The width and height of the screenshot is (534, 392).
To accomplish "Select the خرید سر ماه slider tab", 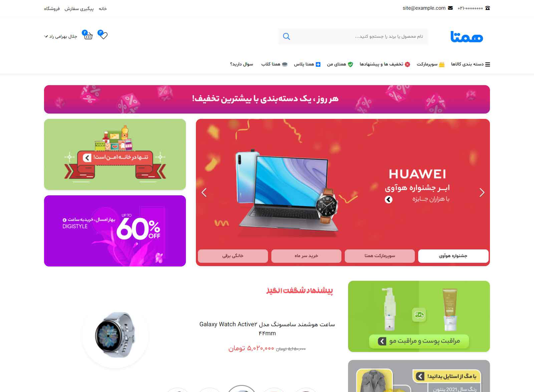I will tap(306, 256).
